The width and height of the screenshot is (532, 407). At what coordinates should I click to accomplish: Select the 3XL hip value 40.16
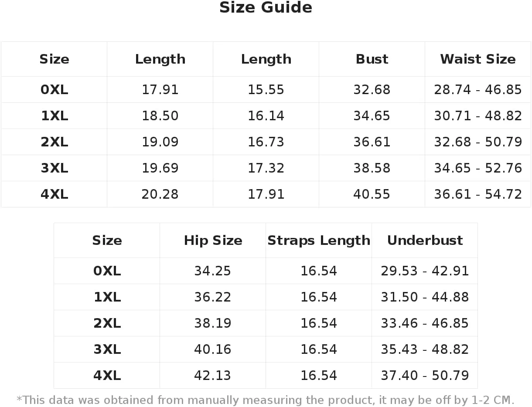[213, 349]
